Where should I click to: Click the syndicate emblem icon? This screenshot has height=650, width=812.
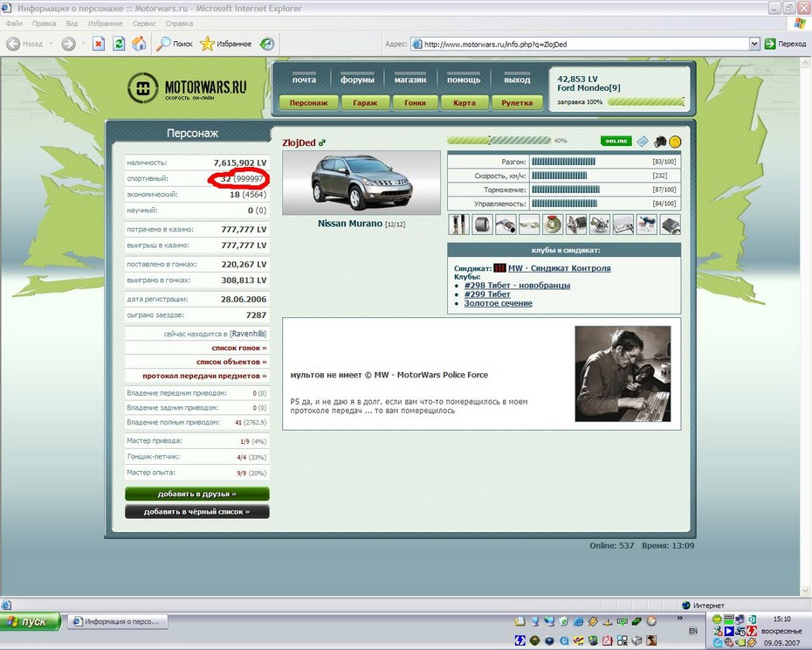tap(499, 268)
